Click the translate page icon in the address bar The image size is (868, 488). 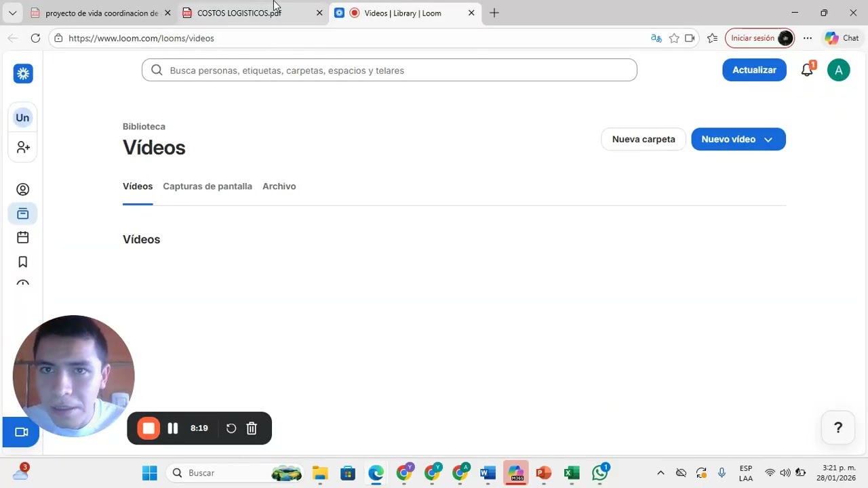656,38
